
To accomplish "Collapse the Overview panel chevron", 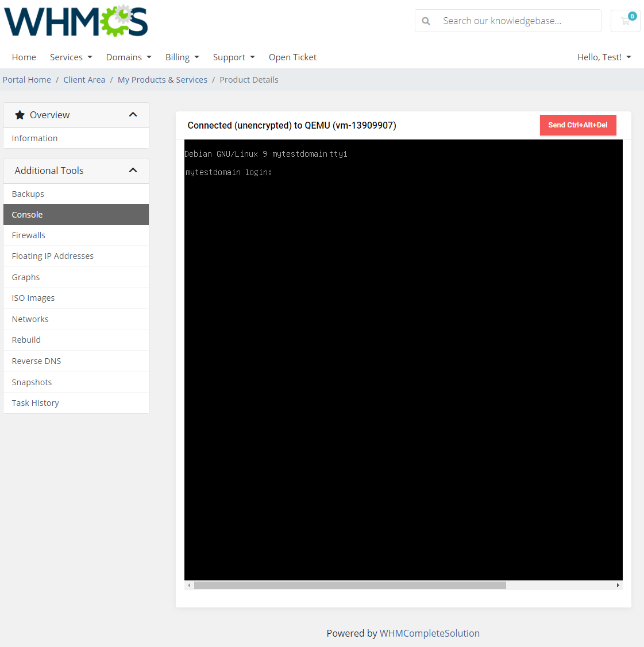I will (133, 115).
